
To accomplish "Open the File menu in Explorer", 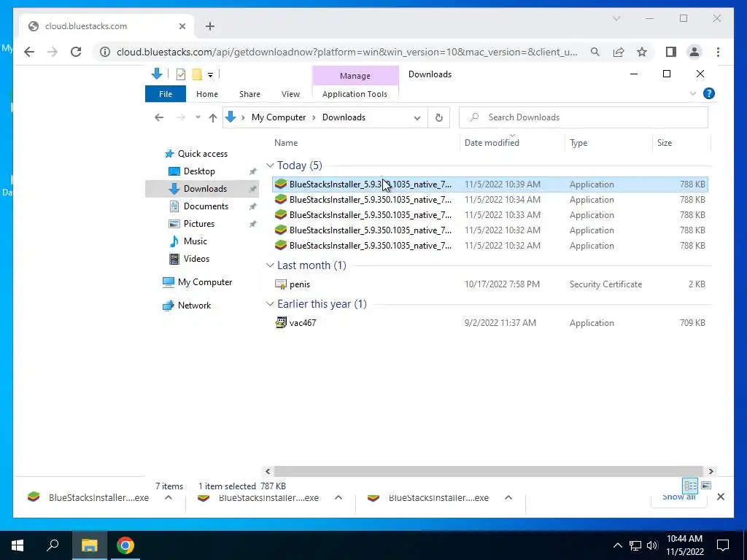I will (x=166, y=94).
